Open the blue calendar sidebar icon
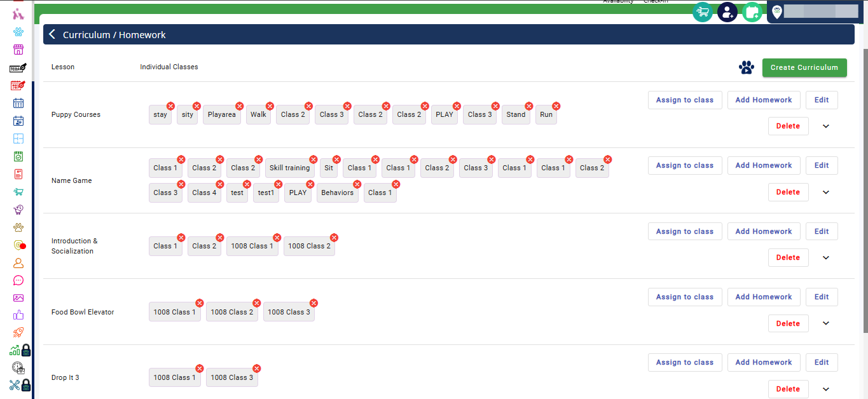The width and height of the screenshot is (868, 399). [x=18, y=103]
